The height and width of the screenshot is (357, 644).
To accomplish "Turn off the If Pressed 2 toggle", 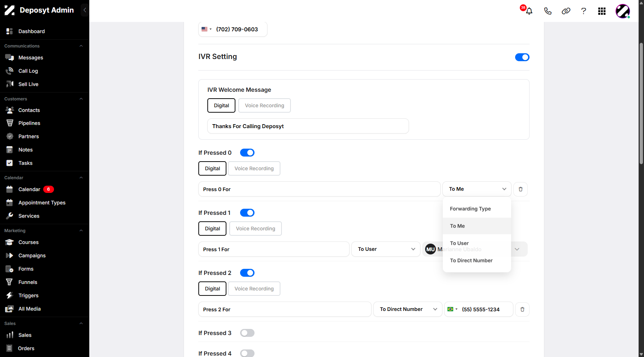I will [247, 273].
